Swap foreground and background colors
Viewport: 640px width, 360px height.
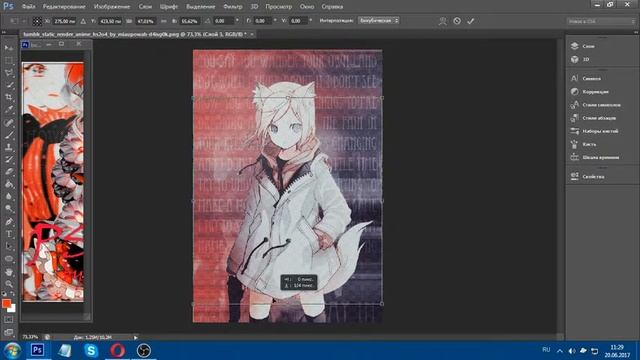(12, 294)
